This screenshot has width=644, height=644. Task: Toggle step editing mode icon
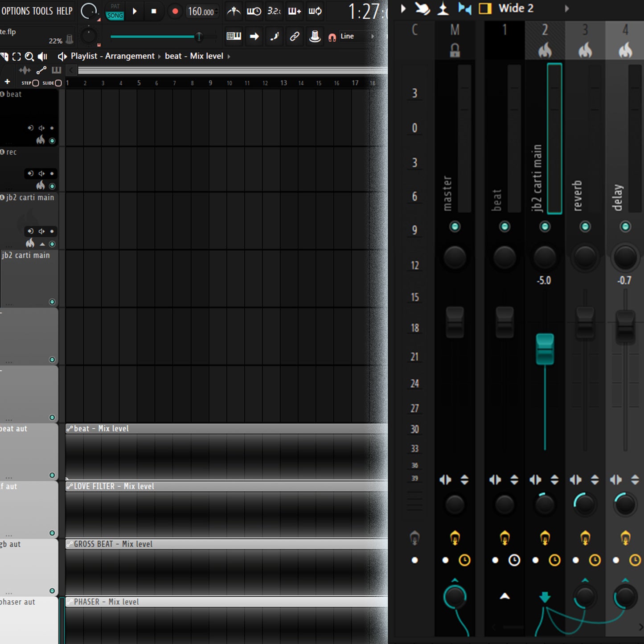pos(275,36)
